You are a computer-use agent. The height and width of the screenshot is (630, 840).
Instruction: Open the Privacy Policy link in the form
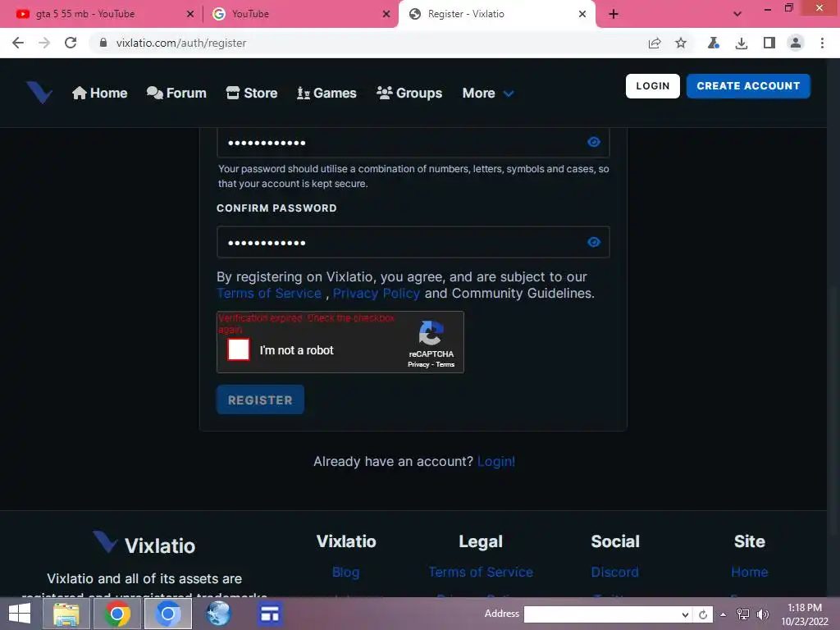(376, 294)
